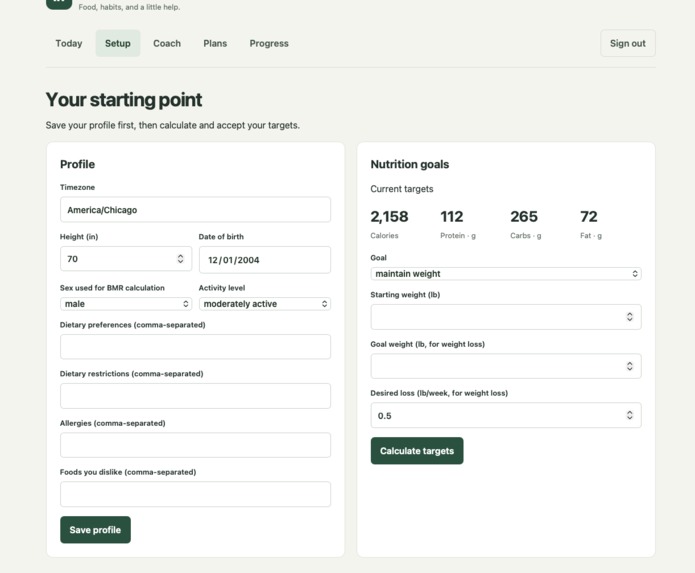Open the Today tab
The height and width of the screenshot is (573, 695).
(x=69, y=43)
